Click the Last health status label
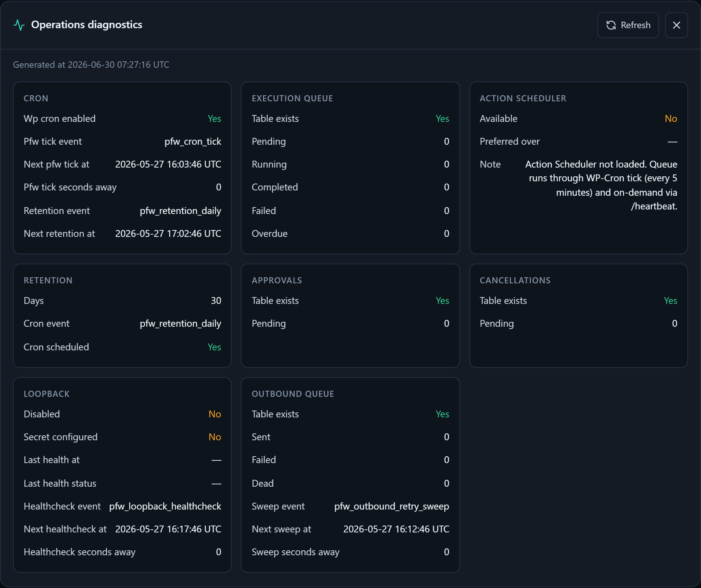 coord(60,484)
